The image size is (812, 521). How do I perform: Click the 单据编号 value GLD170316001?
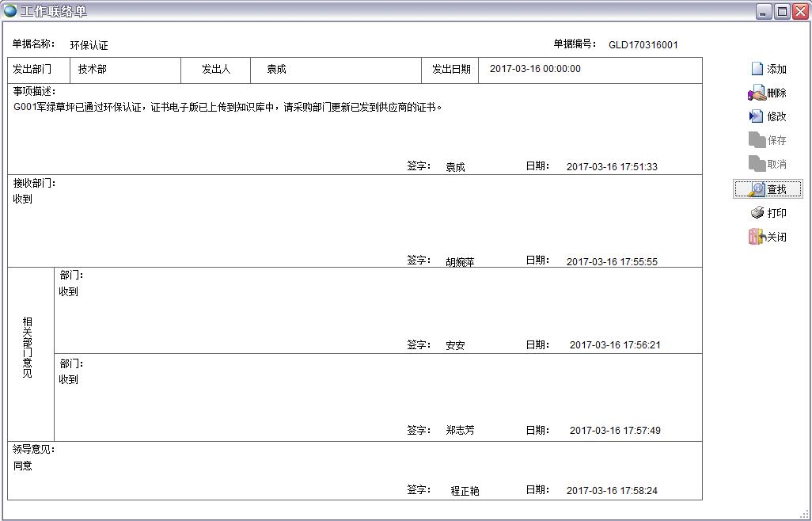pos(643,45)
